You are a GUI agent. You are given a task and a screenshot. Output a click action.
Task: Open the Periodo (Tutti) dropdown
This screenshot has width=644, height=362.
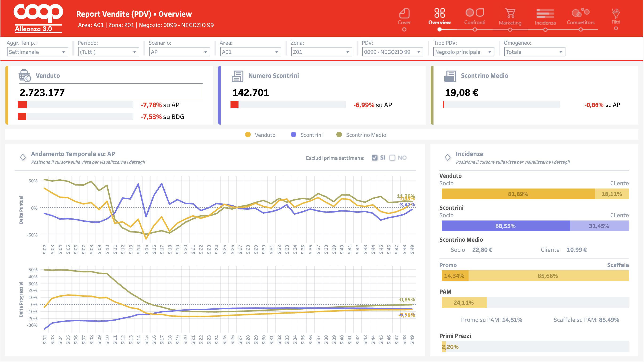click(x=108, y=52)
